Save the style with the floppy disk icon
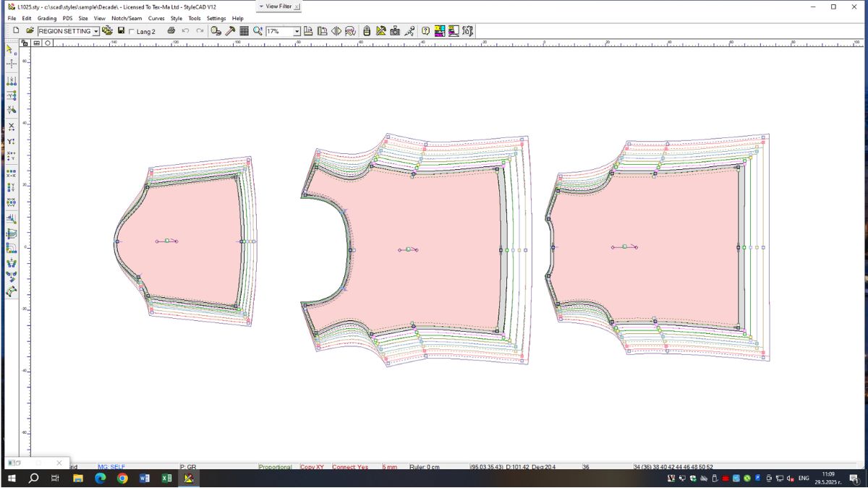 [121, 31]
